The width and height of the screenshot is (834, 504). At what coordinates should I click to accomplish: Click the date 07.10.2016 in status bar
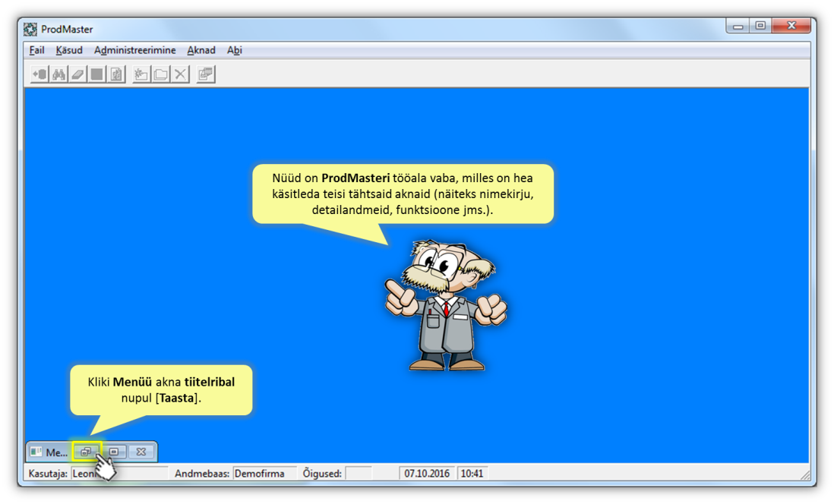coord(427,473)
